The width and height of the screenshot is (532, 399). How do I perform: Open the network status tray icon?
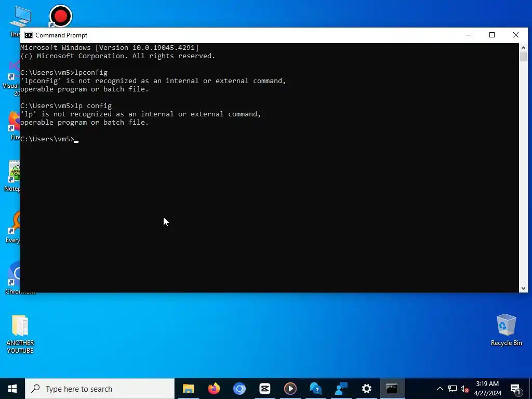453,389
